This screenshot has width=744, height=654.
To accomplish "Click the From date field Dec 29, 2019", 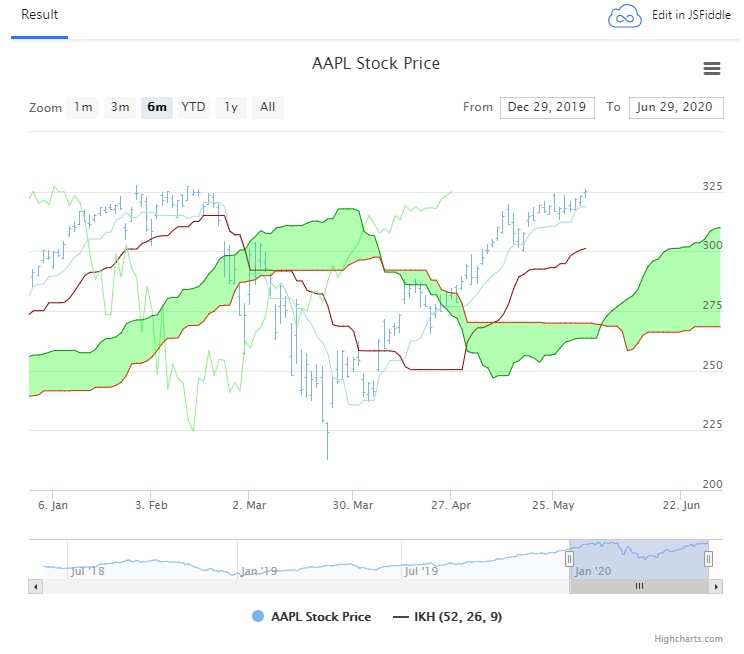I will [547, 107].
